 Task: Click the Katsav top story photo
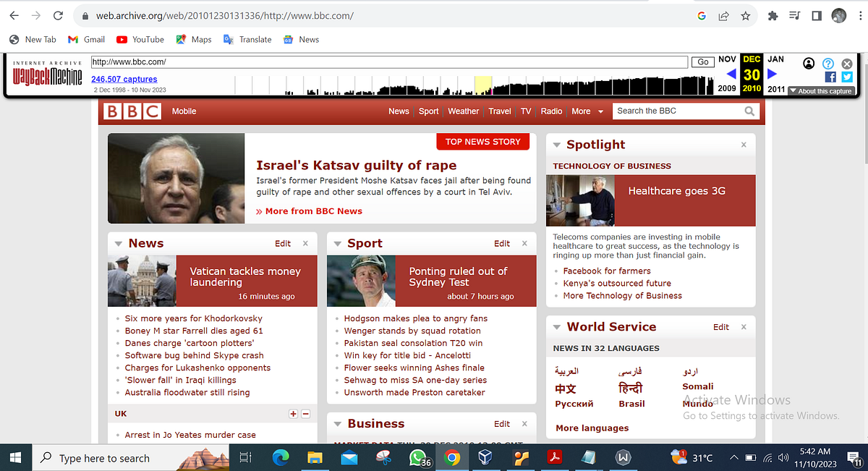(x=176, y=179)
